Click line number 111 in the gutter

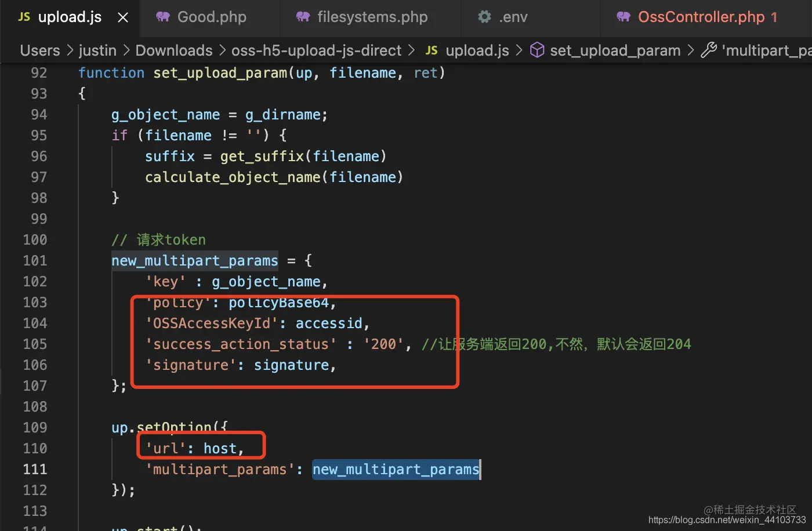click(x=35, y=469)
